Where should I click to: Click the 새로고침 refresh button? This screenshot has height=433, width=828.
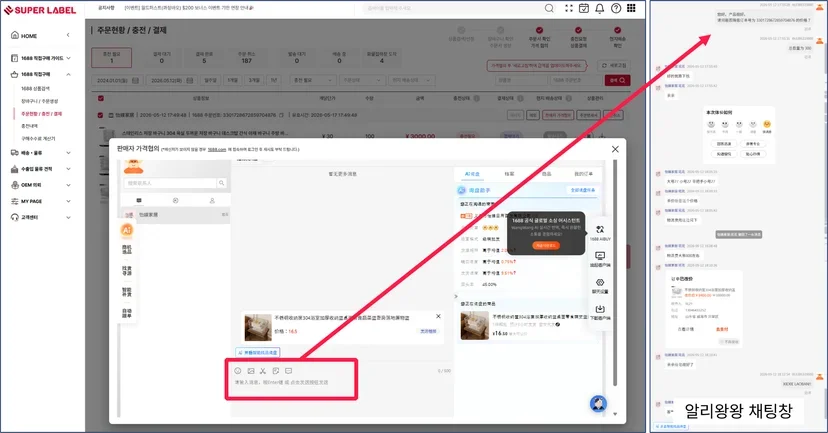pos(614,65)
